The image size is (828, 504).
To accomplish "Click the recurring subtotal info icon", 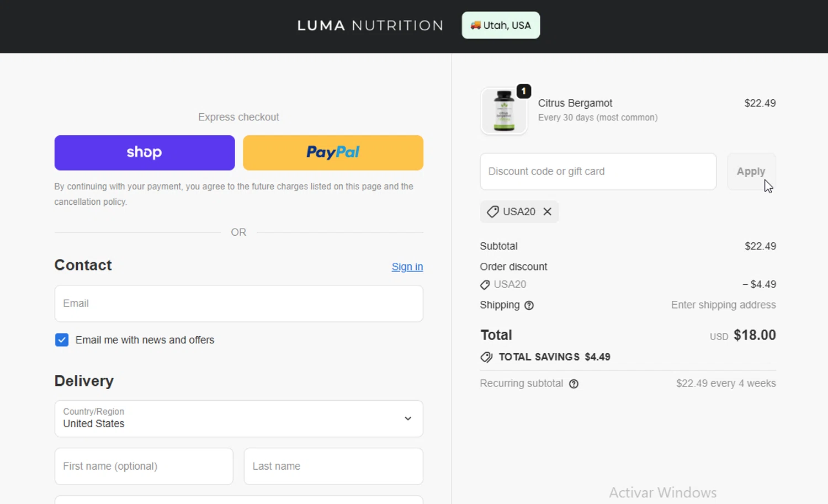I will 574,384.
